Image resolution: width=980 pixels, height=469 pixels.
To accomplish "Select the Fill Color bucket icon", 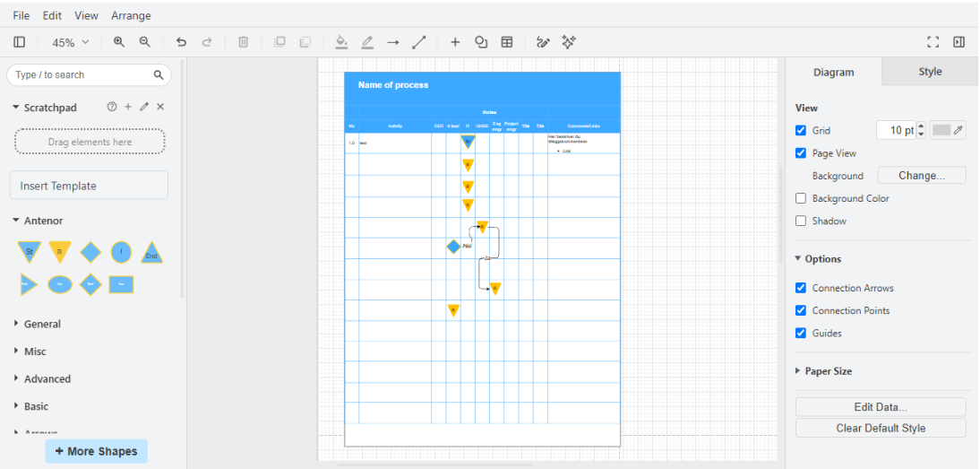I will pos(341,42).
